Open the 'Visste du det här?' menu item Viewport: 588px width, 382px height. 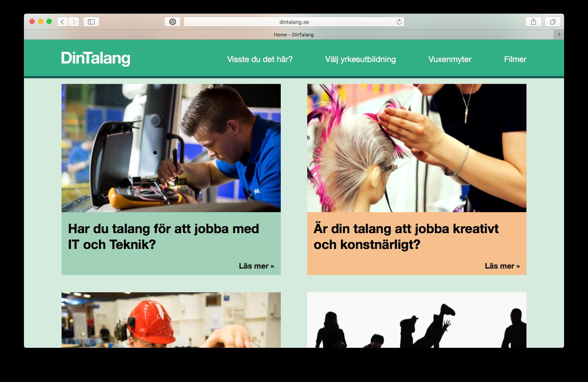260,59
